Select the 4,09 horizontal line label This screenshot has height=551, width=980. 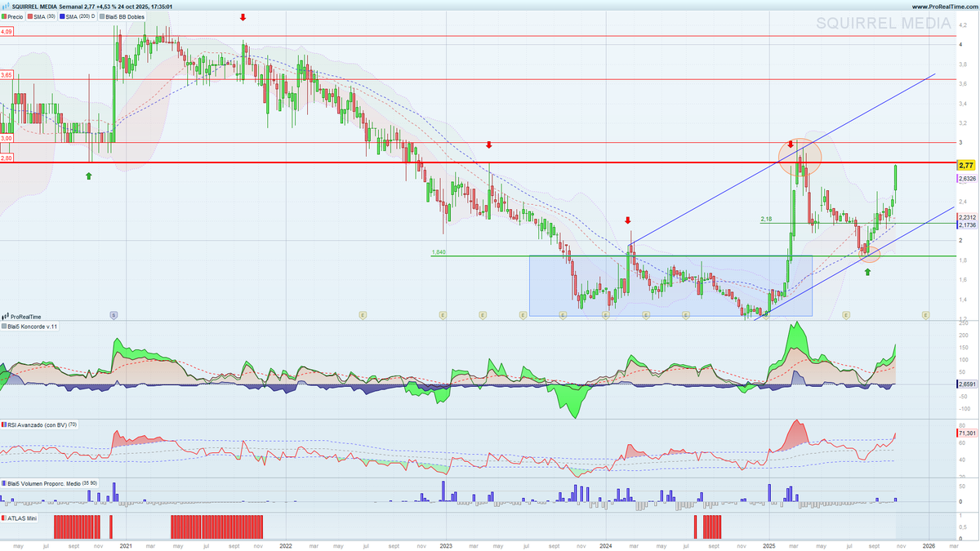[7, 31]
